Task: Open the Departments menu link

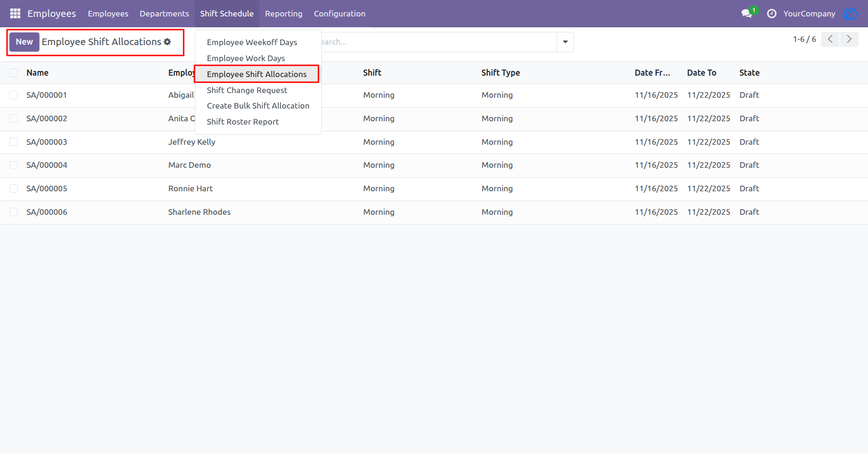Action: tap(164, 14)
